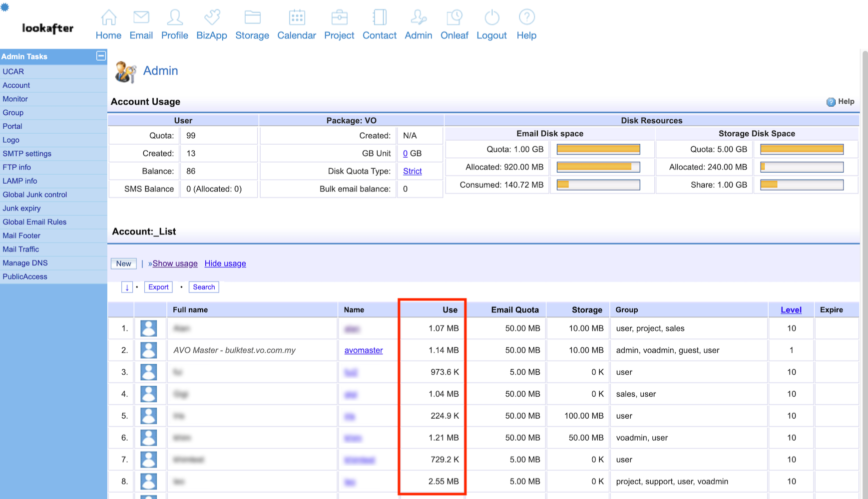Open the Home icon in top navigation
Viewport: 868px width, 499px height.
pyautogui.click(x=108, y=18)
